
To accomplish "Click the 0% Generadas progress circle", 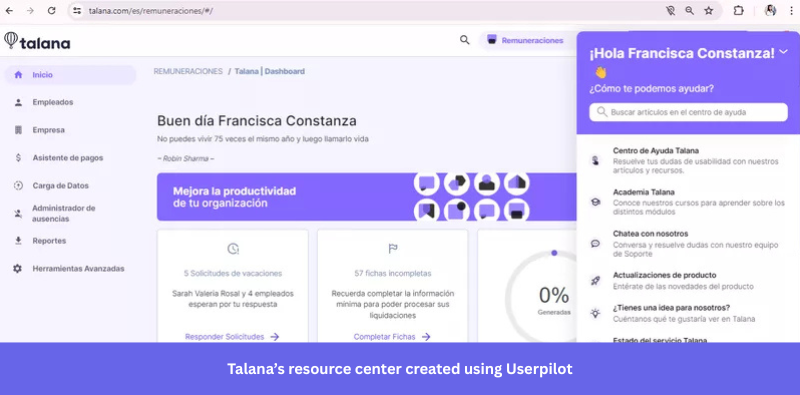I will tap(541, 296).
